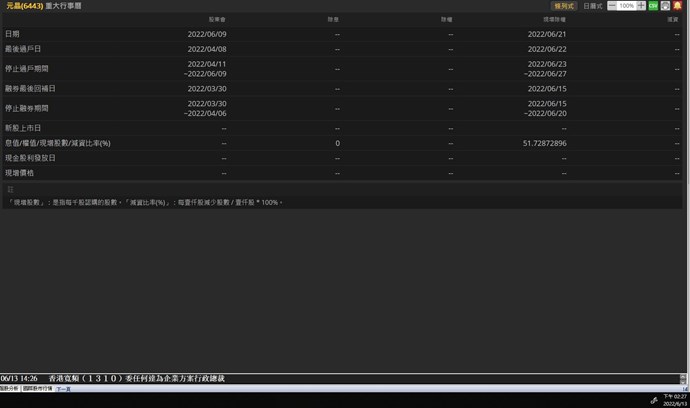Viewport: 690px width, 408px height.
Task: Decrease zoom with minus button
Action: tap(612, 6)
